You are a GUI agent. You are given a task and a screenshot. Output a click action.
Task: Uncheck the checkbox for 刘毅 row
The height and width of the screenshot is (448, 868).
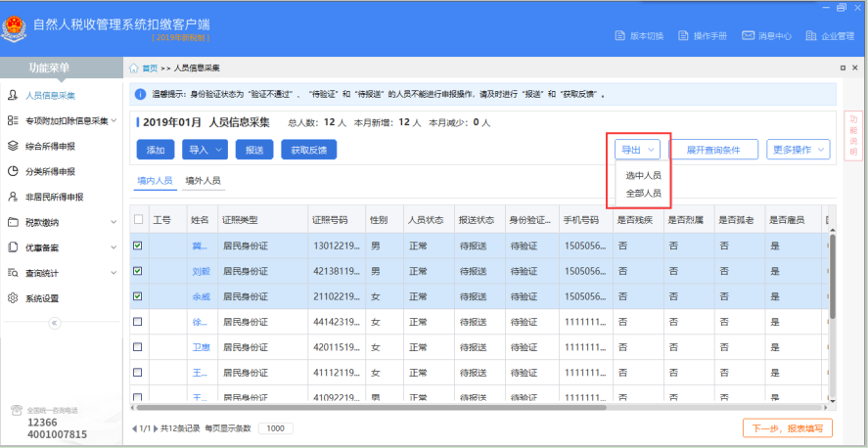pos(138,271)
